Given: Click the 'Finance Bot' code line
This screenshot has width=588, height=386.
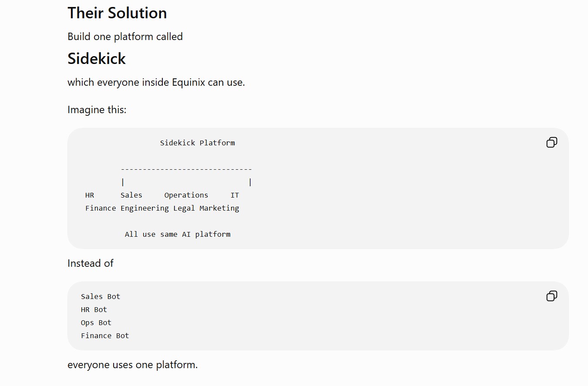Looking at the screenshot, I should click(105, 336).
